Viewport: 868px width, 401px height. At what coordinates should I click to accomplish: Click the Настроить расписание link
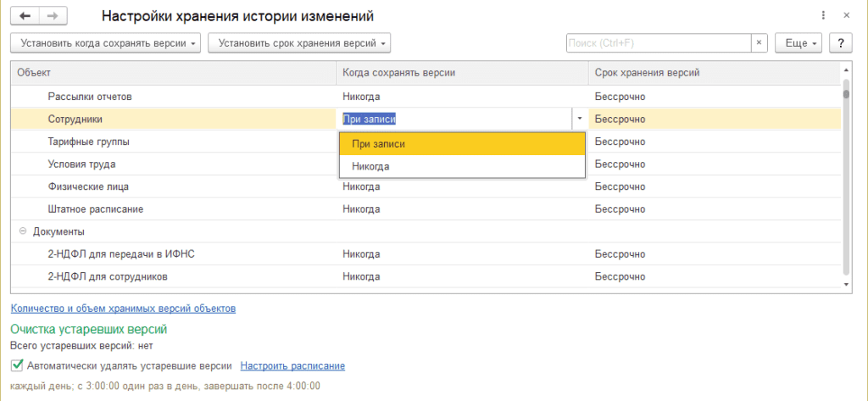tap(292, 366)
